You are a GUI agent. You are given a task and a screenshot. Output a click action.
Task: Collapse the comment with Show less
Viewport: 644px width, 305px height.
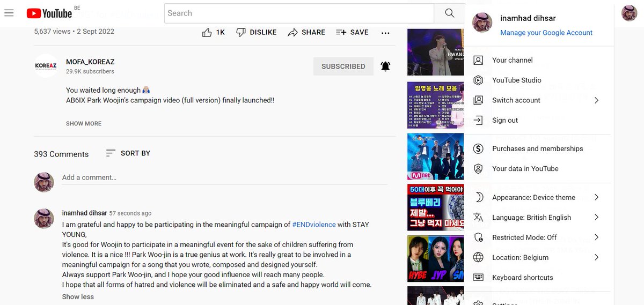[78, 296]
